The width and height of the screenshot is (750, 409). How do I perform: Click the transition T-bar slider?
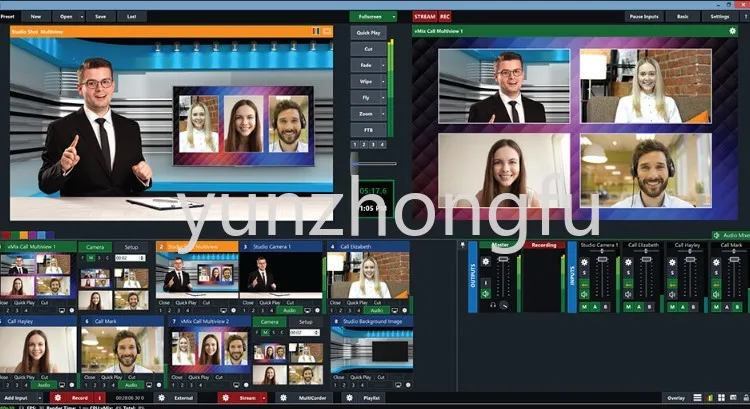[354, 163]
